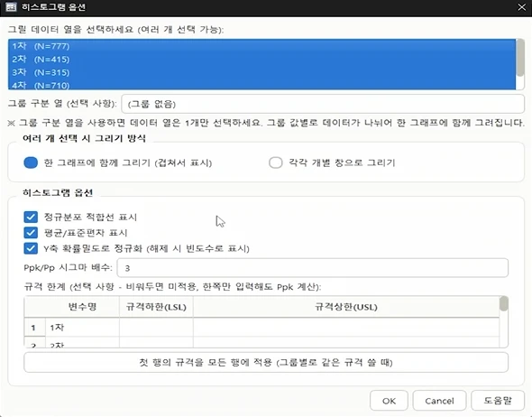532x417 pixels.
Task: Click the spec limit table scrollbar
Action: [504, 303]
